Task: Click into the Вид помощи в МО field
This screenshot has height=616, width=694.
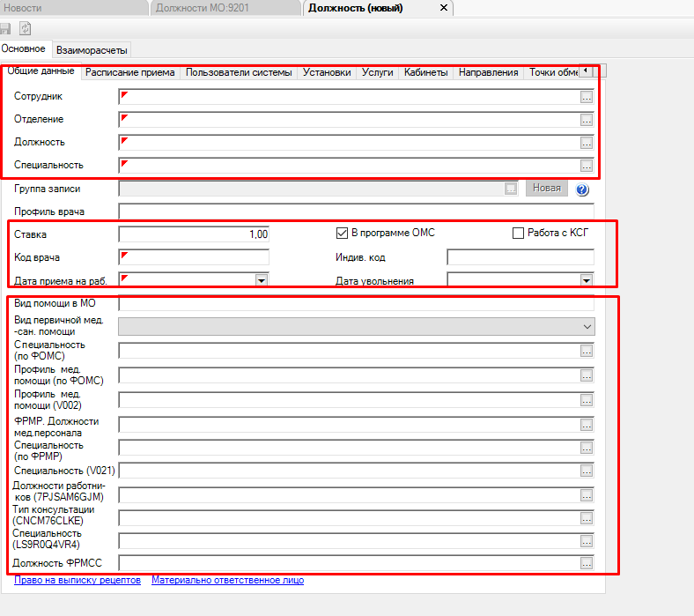Action: [357, 304]
